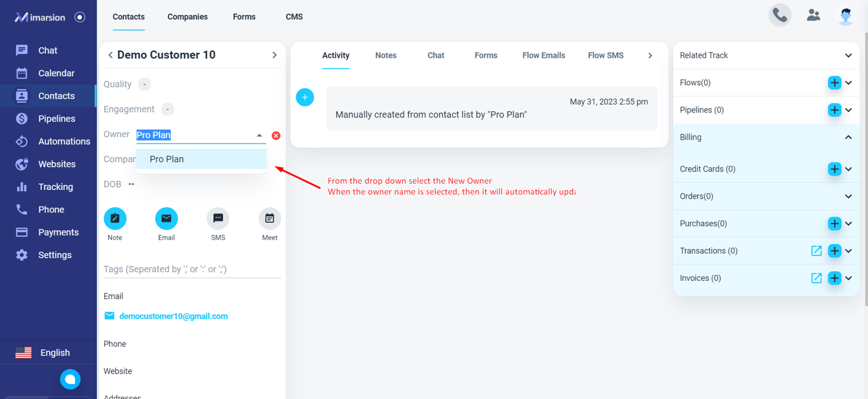The width and height of the screenshot is (868, 399).
Task: Expand the Related Track panel
Action: coord(848,55)
